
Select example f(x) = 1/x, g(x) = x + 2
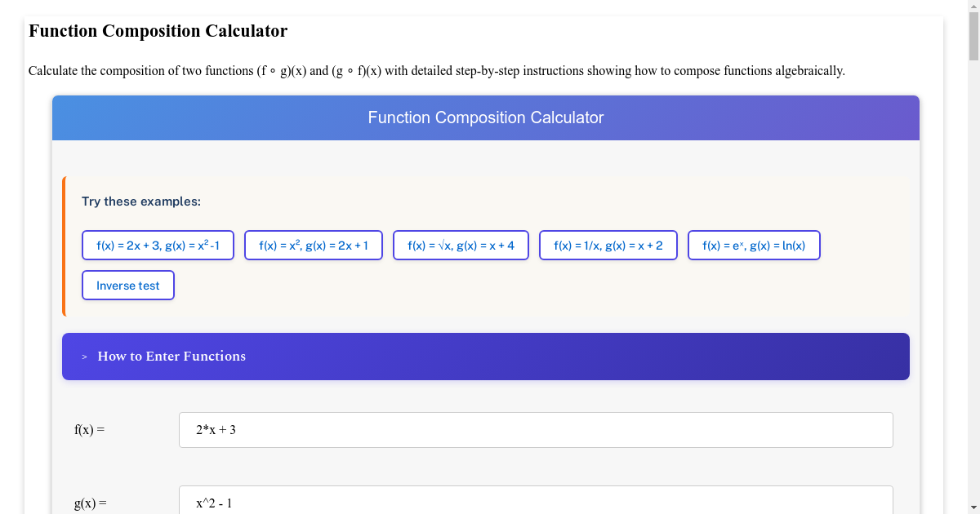click(608, 246)
